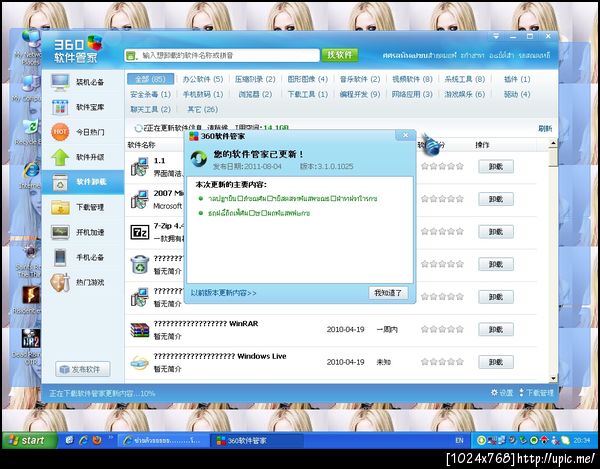
Task: Open 以前版本更新内容 link
Action: point(223,293)
